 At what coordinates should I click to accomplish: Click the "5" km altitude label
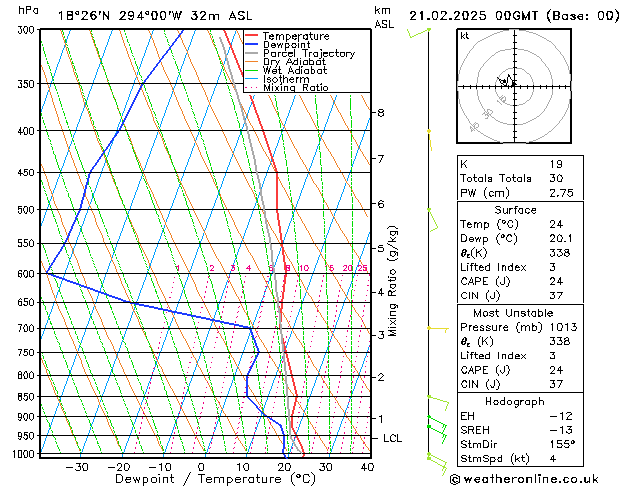pyautogui.click(x=381, y=249)
